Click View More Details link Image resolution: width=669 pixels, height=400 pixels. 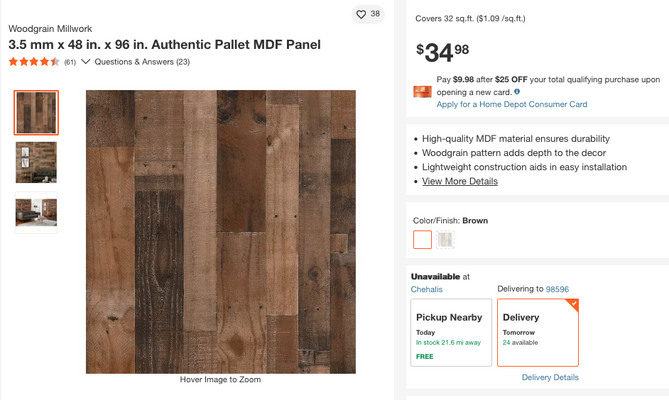(460, 181)
